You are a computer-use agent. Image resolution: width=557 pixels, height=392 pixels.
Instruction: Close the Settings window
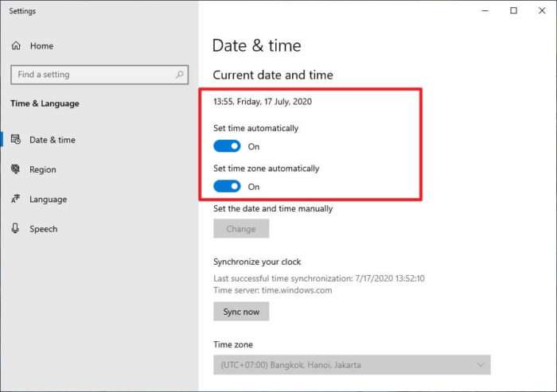(x=542, y=10)
